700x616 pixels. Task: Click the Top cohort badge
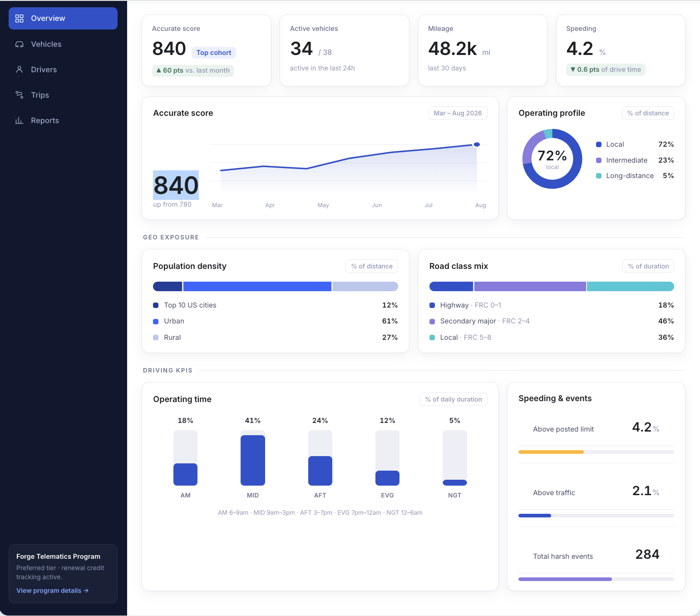coord(214,53)
